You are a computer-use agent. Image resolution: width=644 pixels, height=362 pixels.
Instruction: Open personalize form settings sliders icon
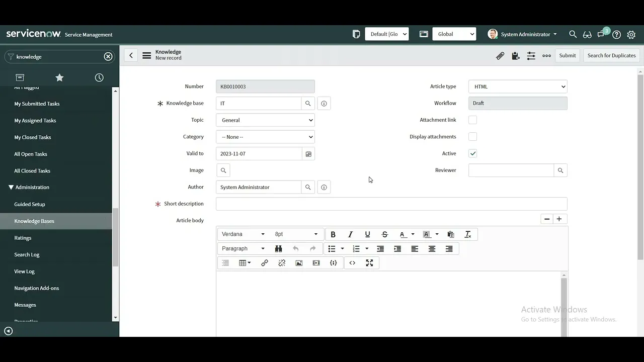[x=531, y=56]
